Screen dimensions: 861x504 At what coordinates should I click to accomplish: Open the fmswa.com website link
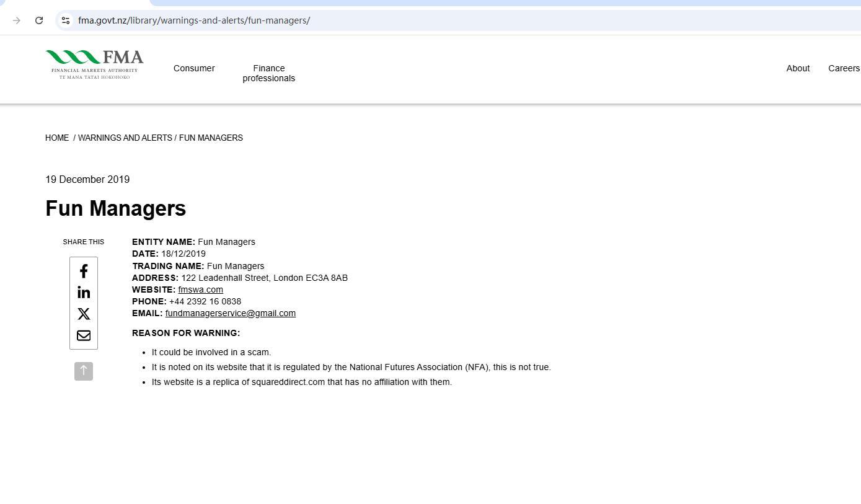pos(200,290)
